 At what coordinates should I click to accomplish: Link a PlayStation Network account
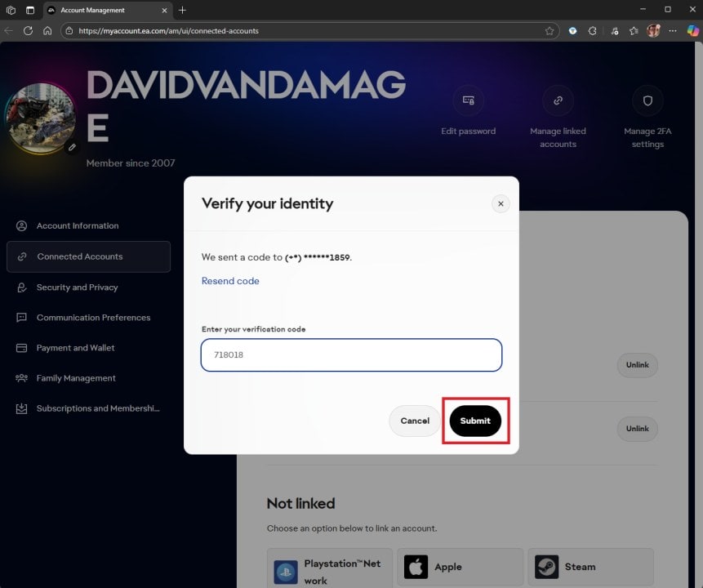click(x=329, y=567)
